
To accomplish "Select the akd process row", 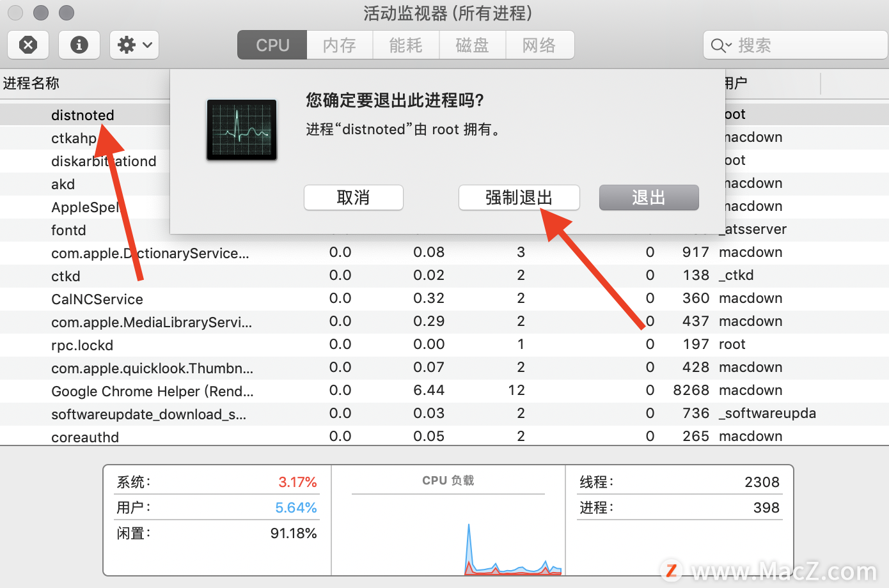I will (444, 184).
